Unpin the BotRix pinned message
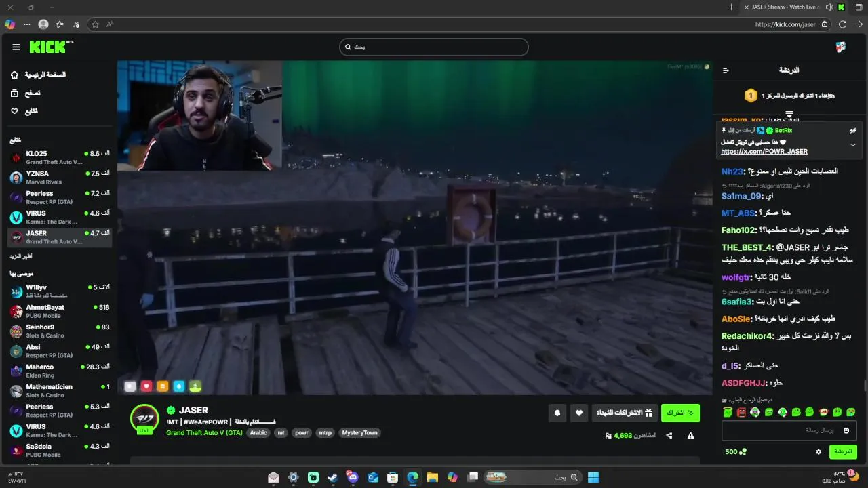The image size is (868, 488). [x=853, y=130]
